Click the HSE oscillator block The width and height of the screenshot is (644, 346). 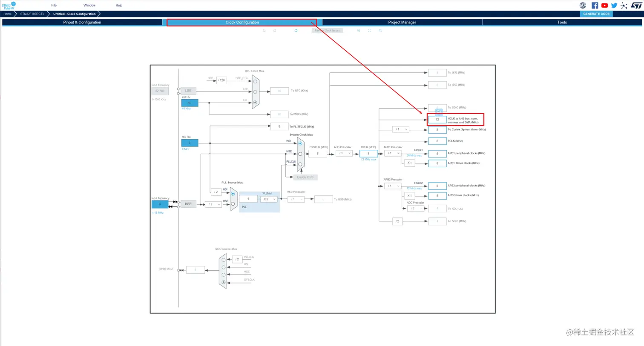tap(188, 204)
